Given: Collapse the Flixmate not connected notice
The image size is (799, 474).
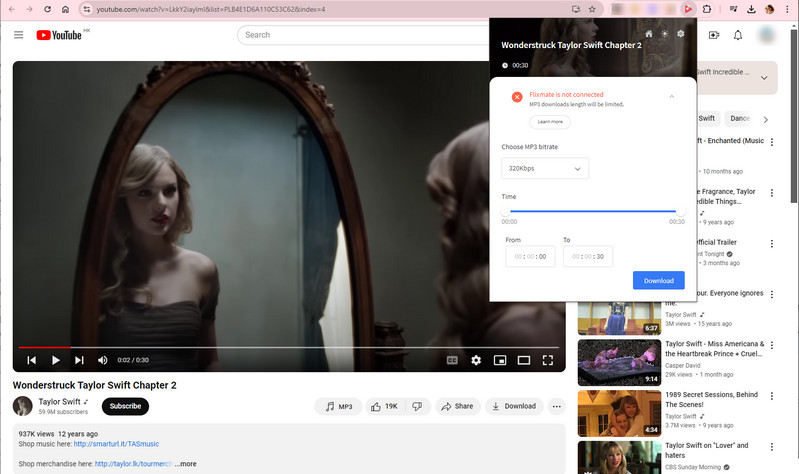Looking at the screenshot, I should click(672, 96).
